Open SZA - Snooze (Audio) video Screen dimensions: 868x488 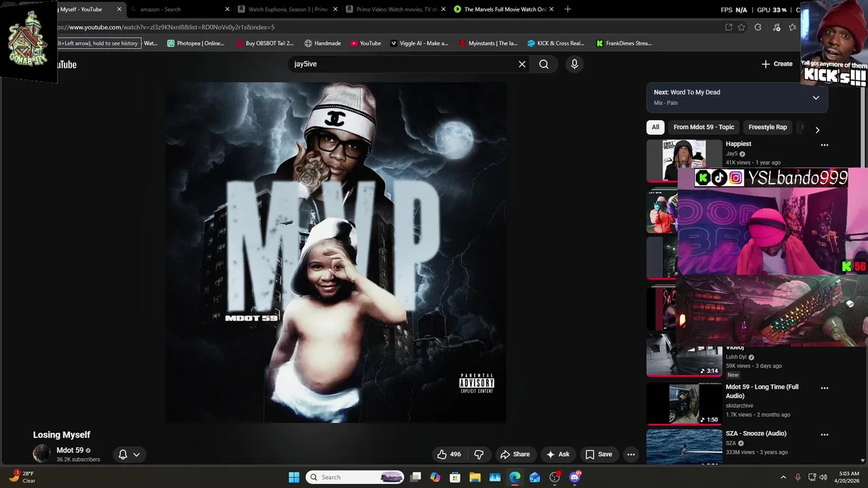pyautogui.click(x=756, y=433)
